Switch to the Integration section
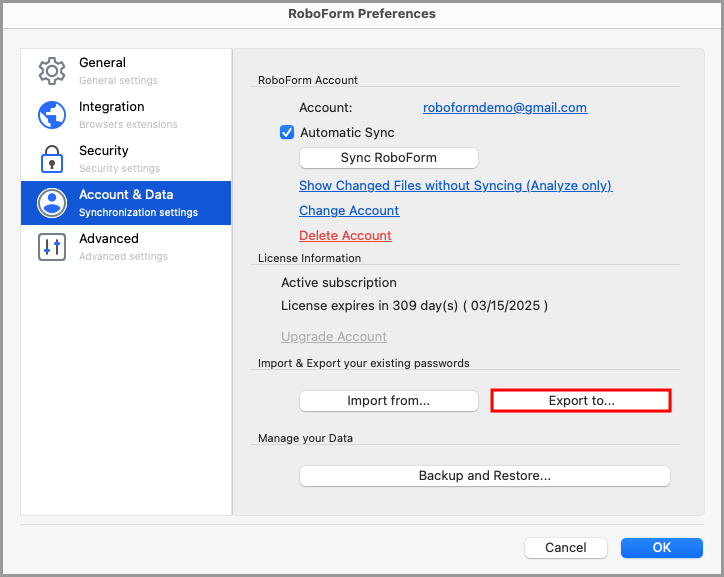This screenshot has height=577, width=724. tap(126, 115)
